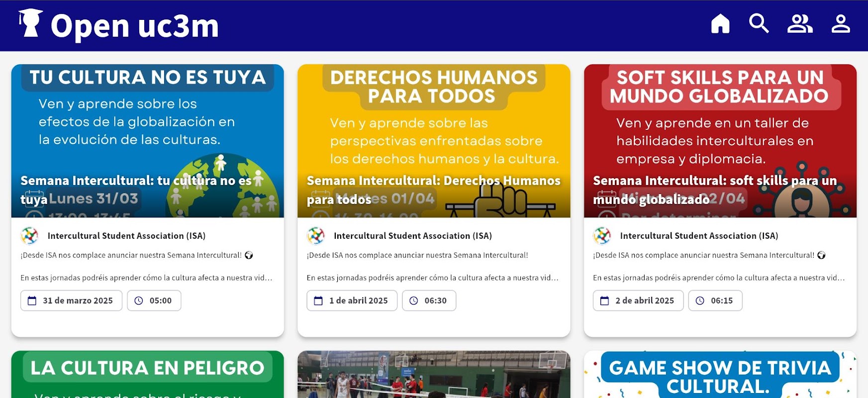Open the DERECHOS HUMANOS PARA TODOS banner image
Screen dimensions: 868x398
pyautogui.click(x=434, y=141)
